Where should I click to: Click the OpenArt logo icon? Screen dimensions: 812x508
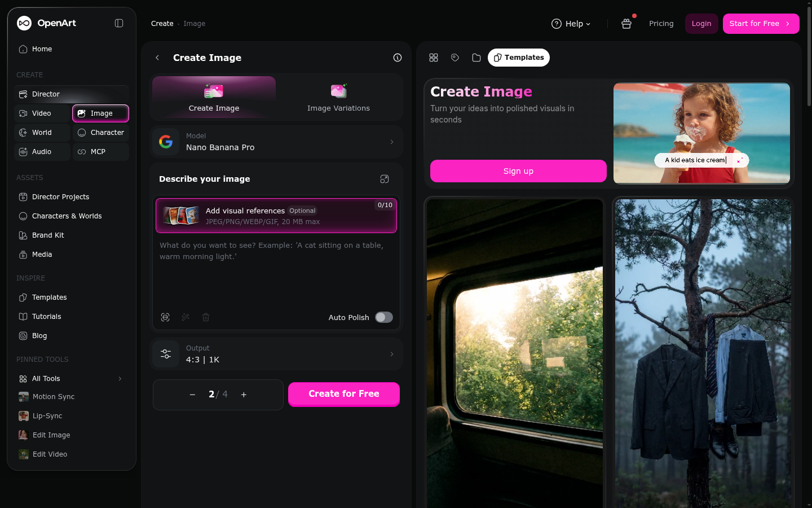24,23
